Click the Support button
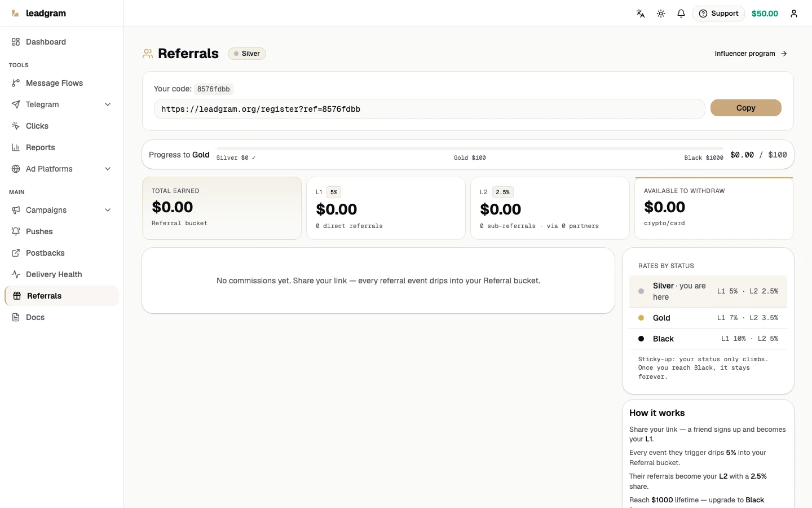The width and height of the screenshot is (812, 508). pyautogui.click(x=718, y=14)
